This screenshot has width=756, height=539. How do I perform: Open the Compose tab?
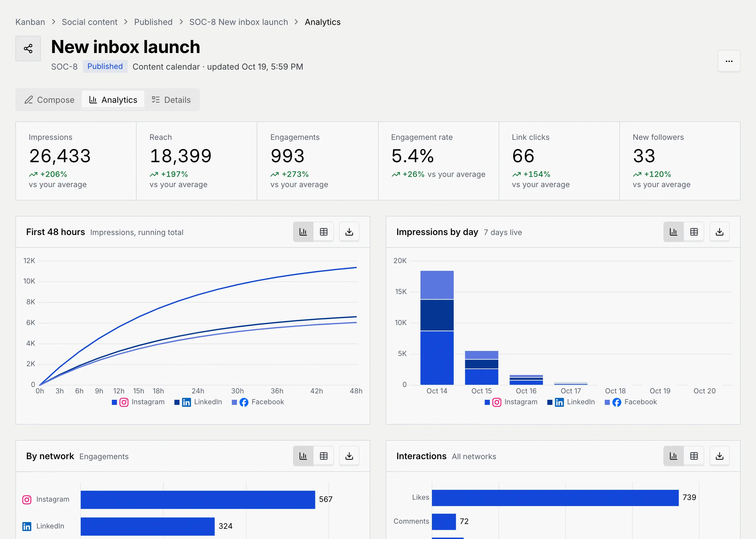49,100
